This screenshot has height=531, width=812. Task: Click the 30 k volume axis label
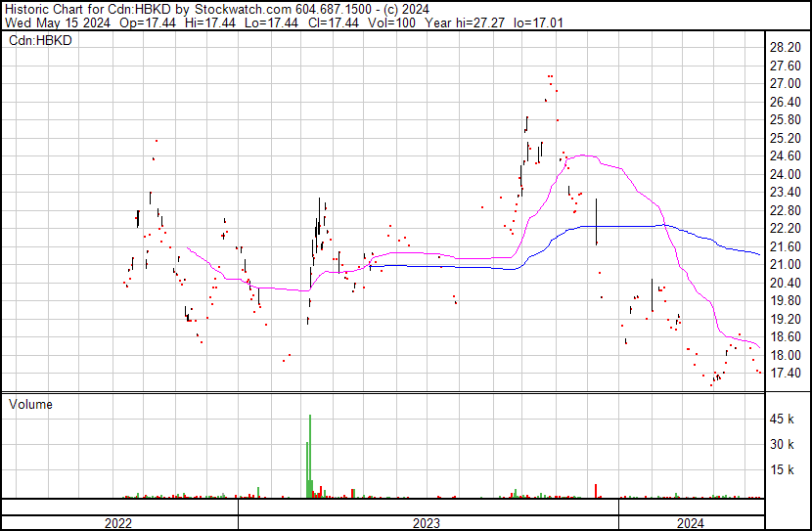click(x=783, y=444)
